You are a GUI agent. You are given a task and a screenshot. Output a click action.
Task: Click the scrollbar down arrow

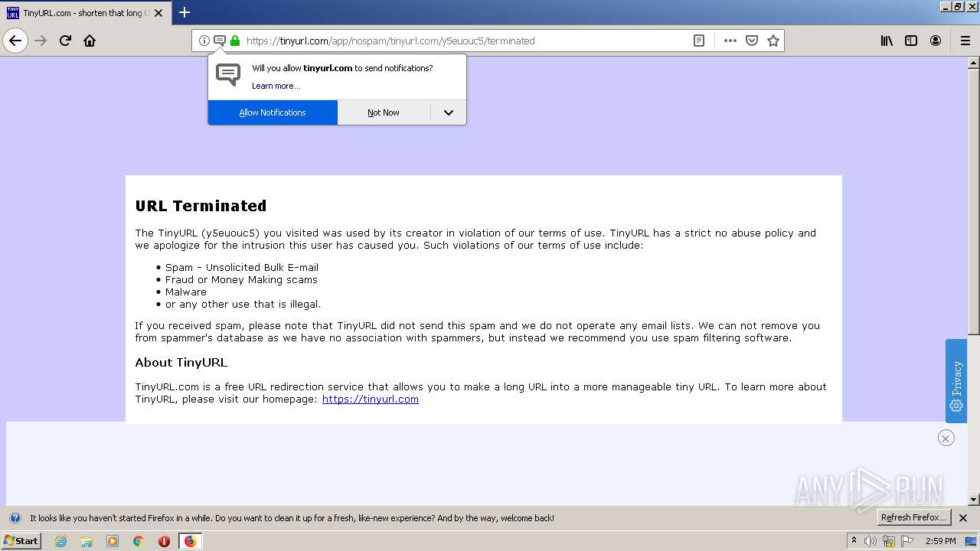973,500
